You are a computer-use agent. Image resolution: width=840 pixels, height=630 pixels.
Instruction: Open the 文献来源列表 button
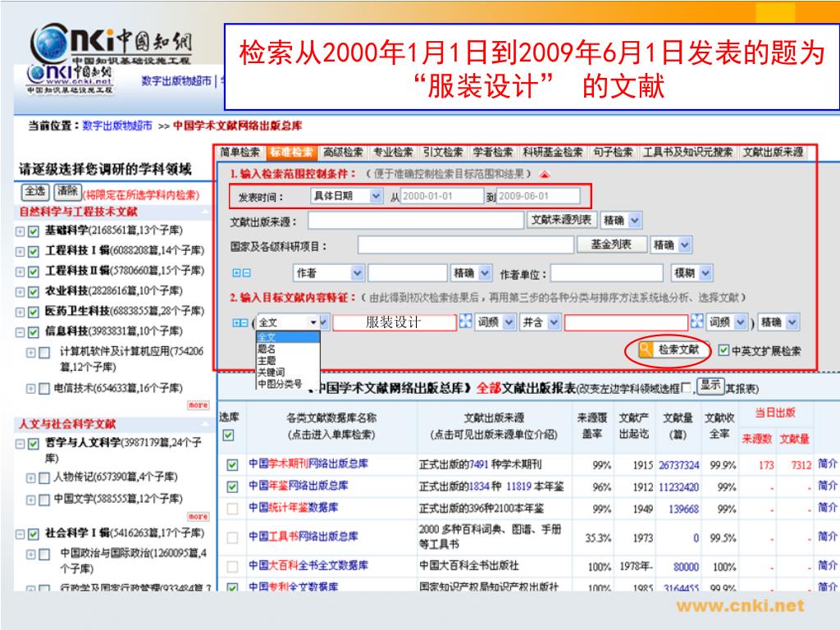click(x=561, y=220)
